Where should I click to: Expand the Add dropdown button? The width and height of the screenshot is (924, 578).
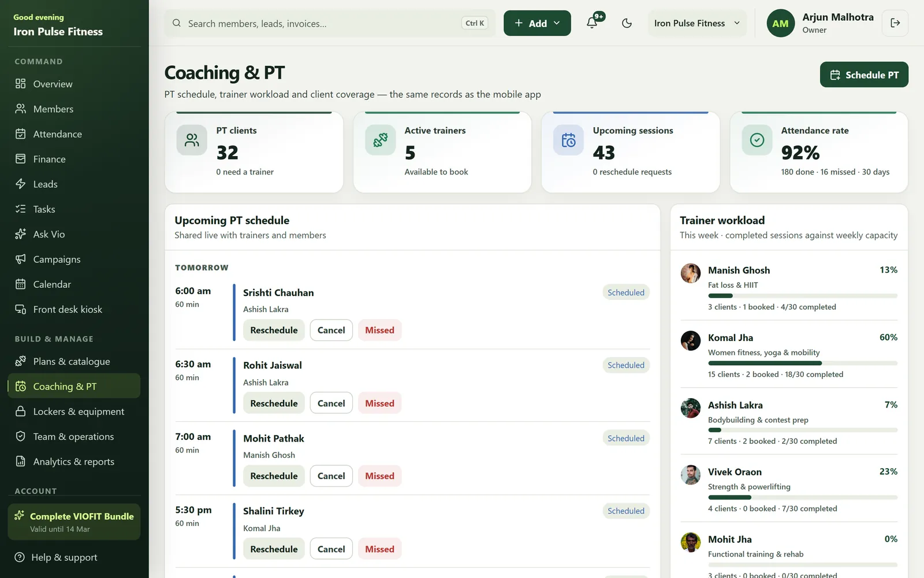tap(537, 23)
